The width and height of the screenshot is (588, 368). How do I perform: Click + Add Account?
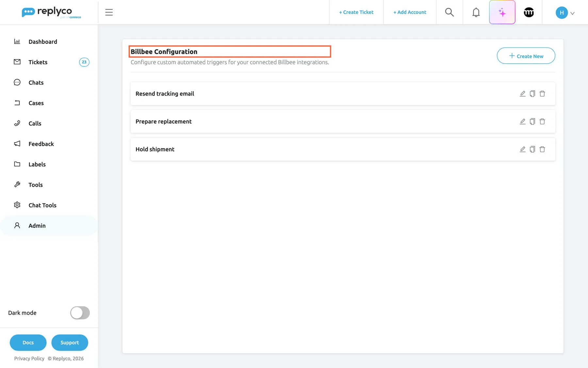410,12
